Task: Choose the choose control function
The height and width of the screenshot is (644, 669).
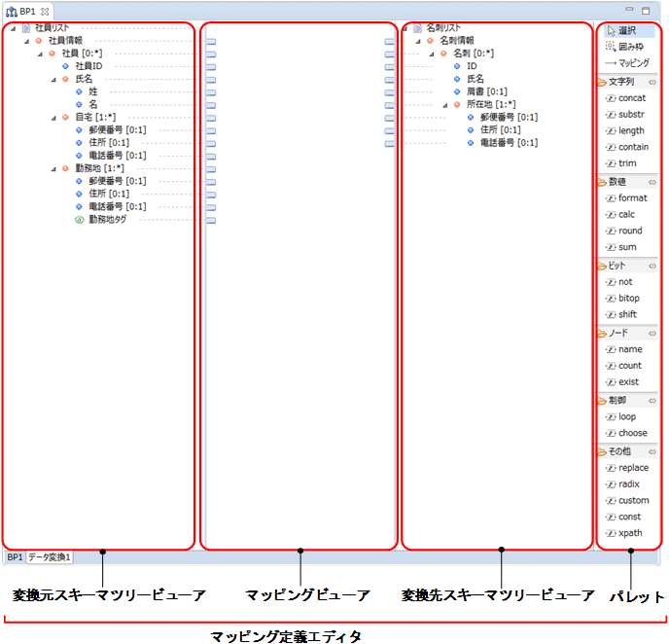Action: coord(628,433)
